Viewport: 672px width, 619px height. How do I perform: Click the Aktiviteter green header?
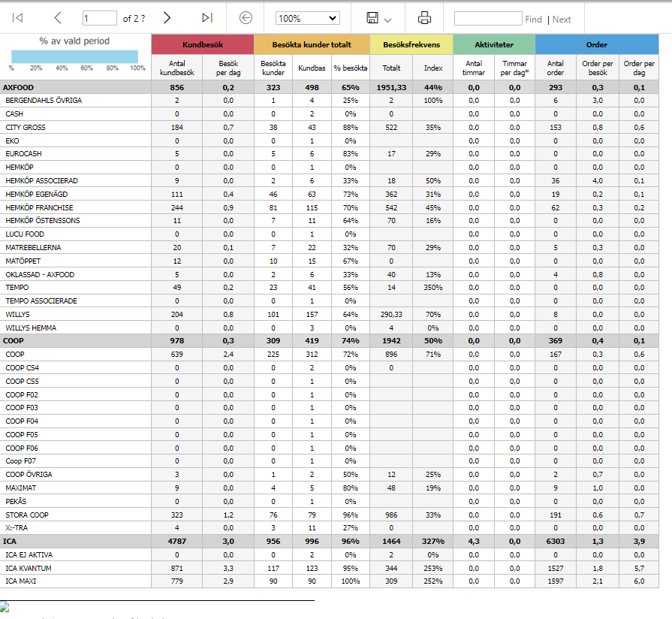point(494,44)
